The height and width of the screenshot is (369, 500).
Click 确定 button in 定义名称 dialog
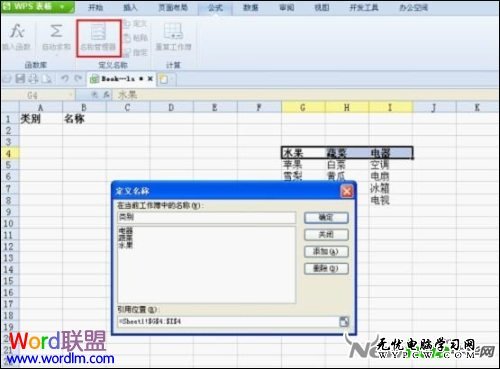[326, 218]
